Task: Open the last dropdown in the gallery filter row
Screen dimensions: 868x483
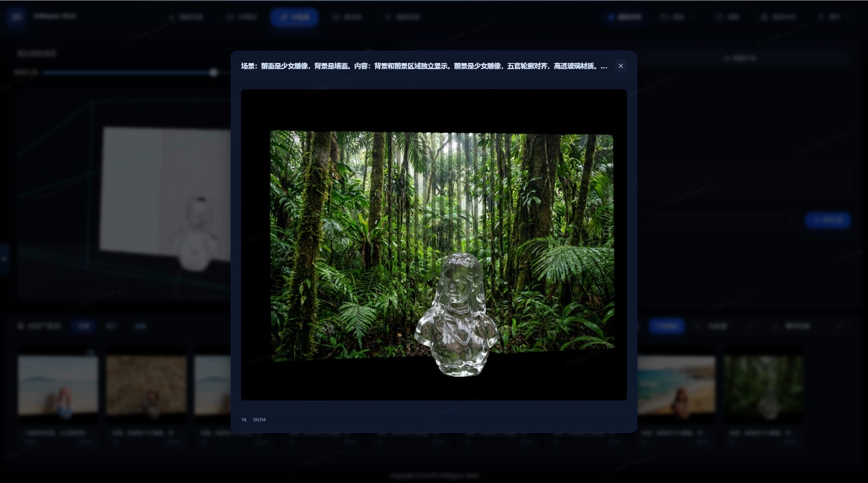Action: [808, 326]
